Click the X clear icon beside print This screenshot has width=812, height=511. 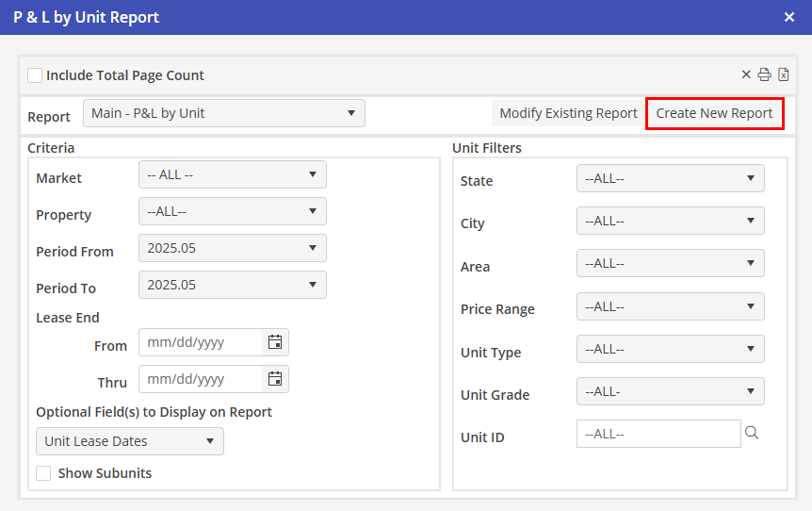click(746, 75)
